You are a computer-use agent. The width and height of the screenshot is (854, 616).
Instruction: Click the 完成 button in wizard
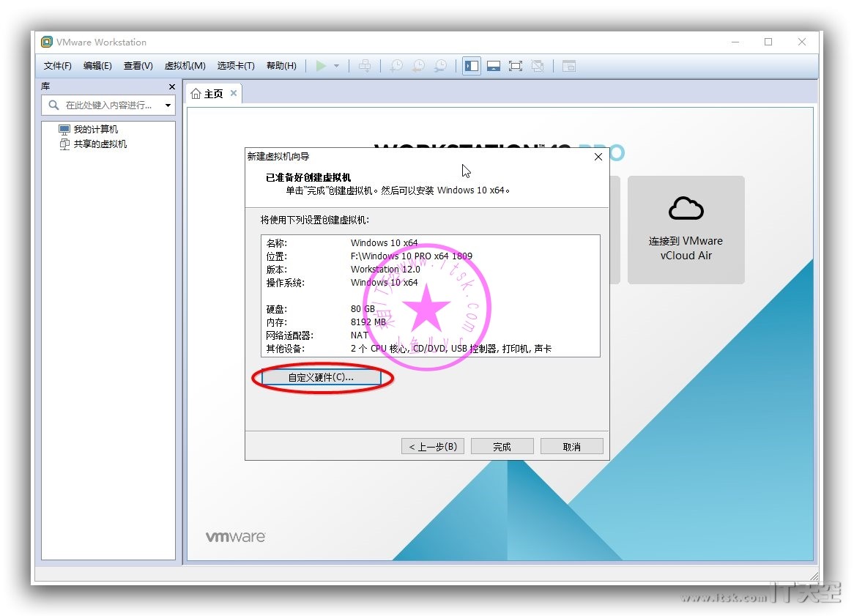(x=502, y=447)
